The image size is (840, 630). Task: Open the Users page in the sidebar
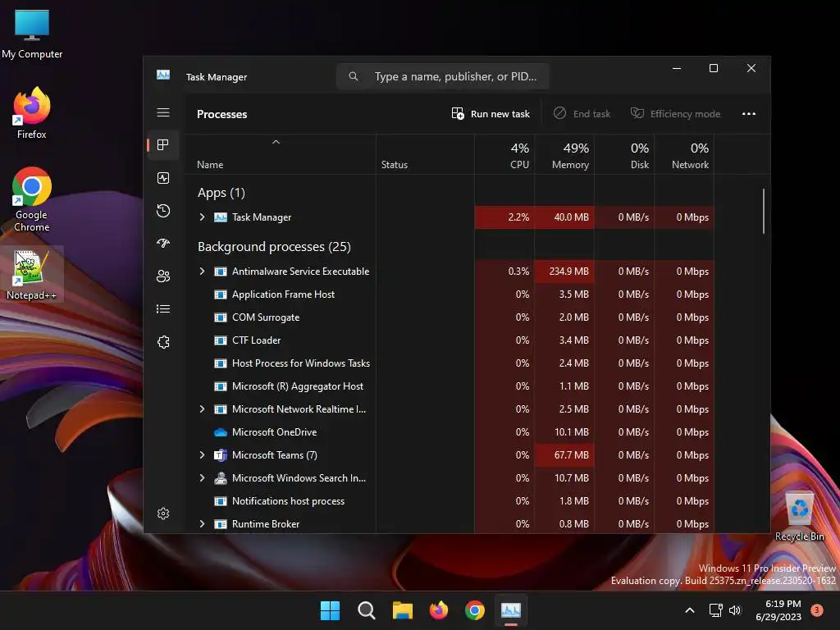(163, 276)
